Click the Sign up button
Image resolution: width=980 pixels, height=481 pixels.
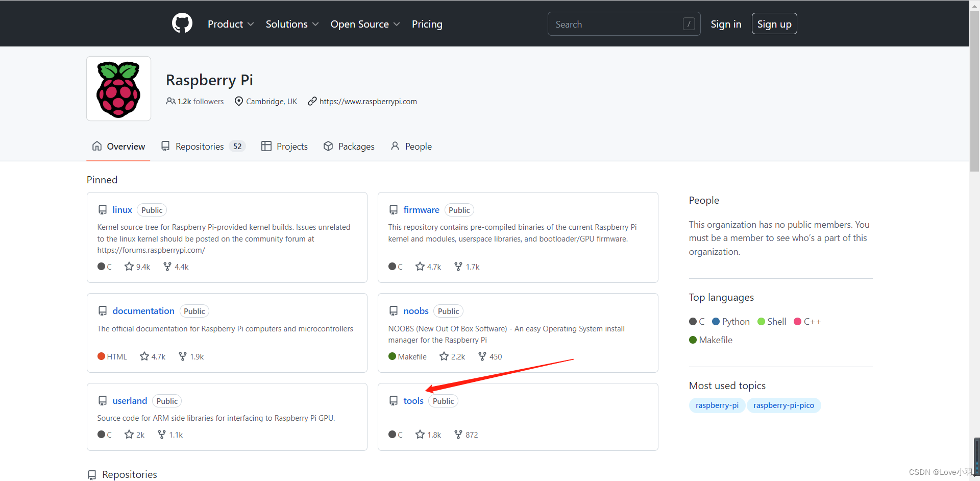(774, 24)
